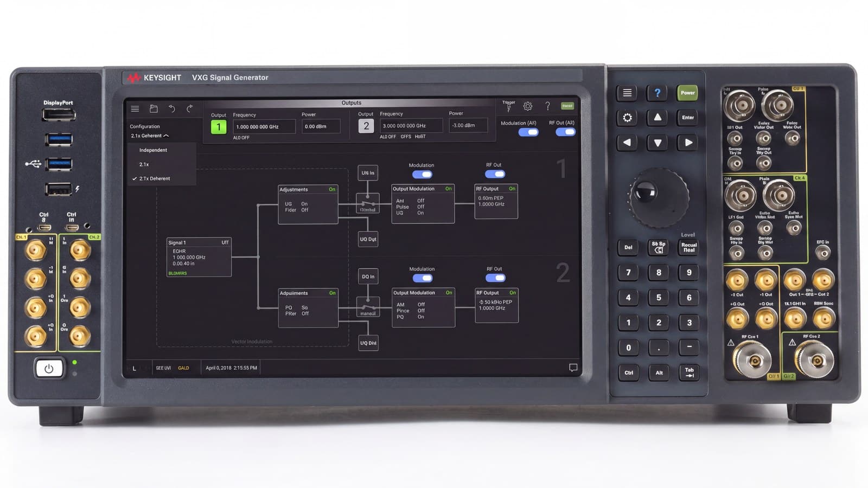Push number 5 on keypad
The height and width of the screenshot is (488, 868).
click(x=659, y=297)
